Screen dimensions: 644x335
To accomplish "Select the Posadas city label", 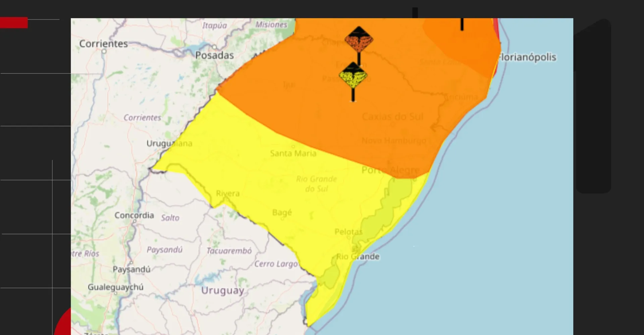I will 214,55.
